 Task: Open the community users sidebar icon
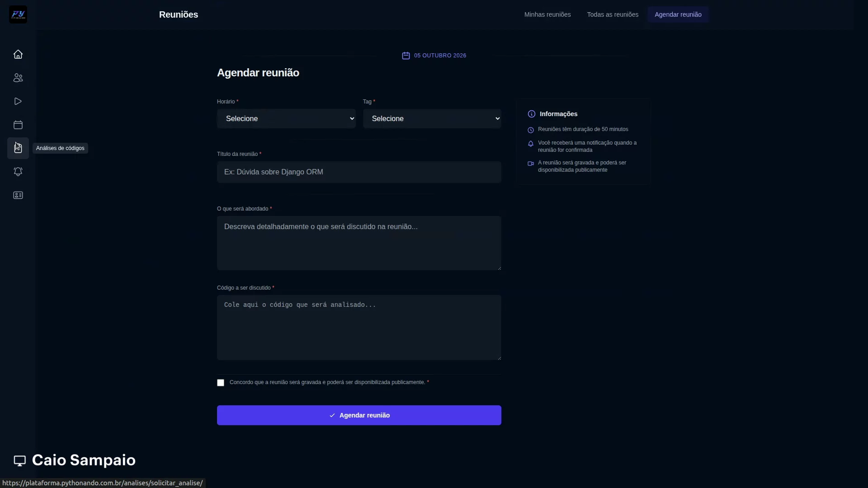[x=18, y=78]
